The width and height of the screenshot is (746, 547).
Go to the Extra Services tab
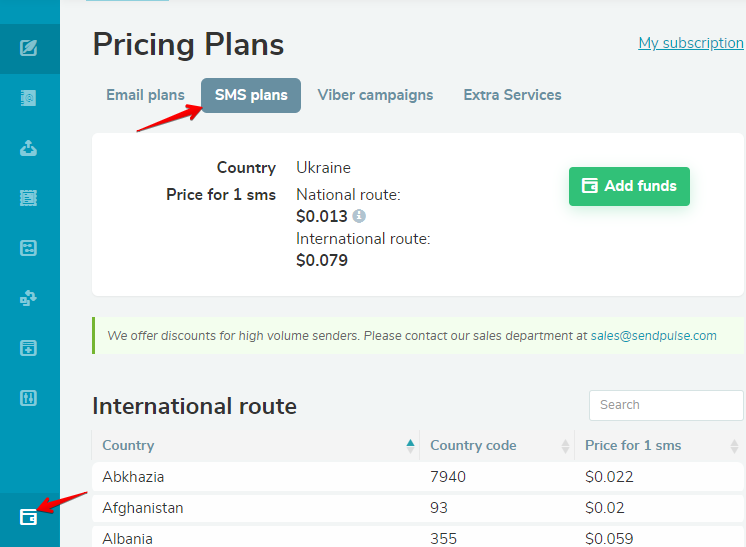[512, 95]
